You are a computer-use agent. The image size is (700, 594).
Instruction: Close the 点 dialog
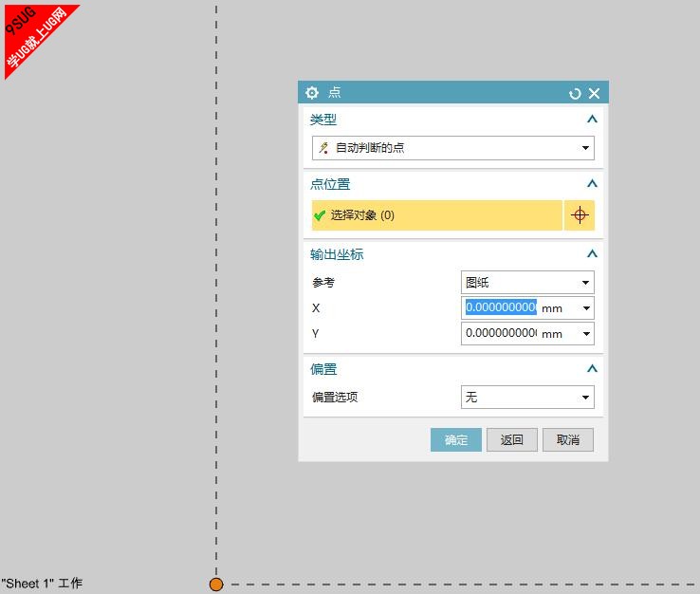click(594, 93)
